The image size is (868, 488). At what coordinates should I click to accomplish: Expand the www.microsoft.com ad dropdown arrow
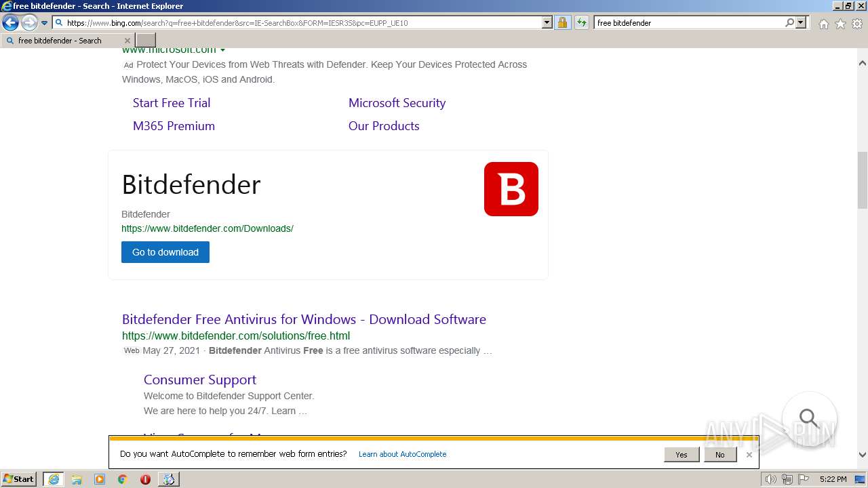pyautogui.click(x=222, y=50)
